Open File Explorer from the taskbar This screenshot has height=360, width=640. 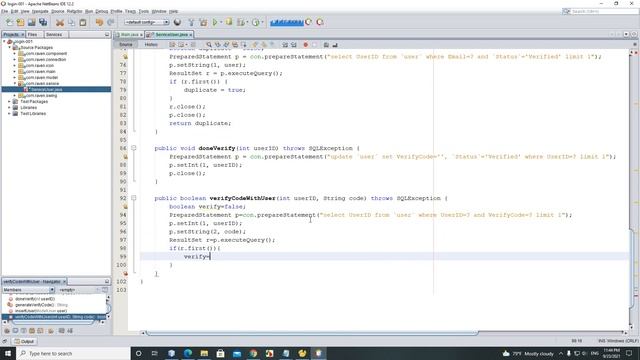204,353
